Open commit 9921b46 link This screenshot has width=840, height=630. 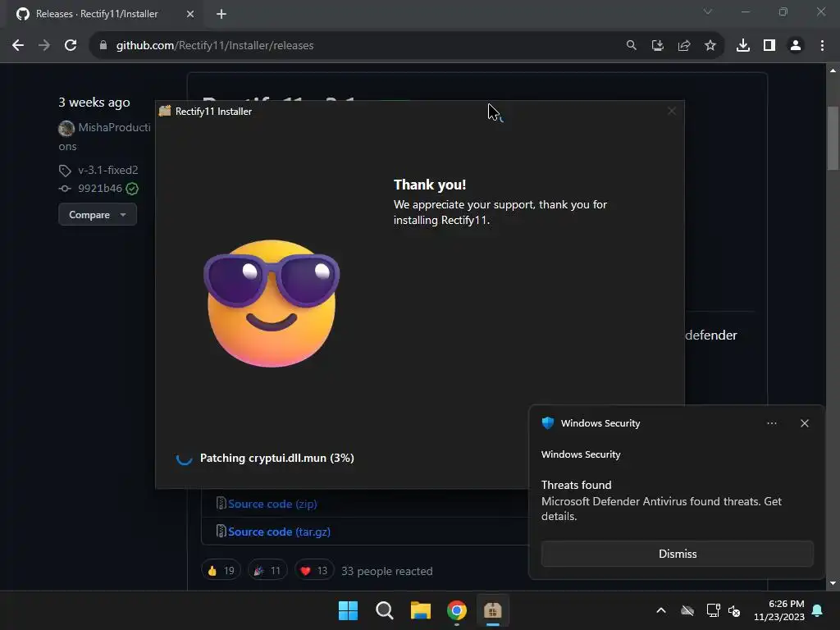[x=99, y=189]
